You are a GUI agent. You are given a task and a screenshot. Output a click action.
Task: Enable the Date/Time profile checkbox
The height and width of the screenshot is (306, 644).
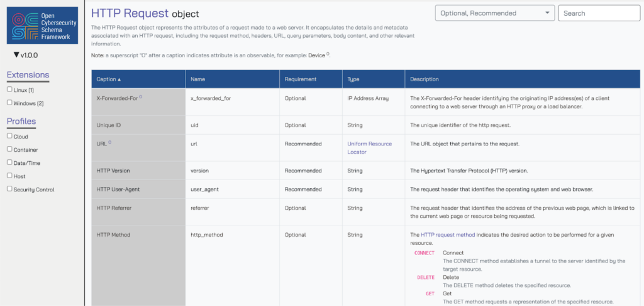[9, 162]
